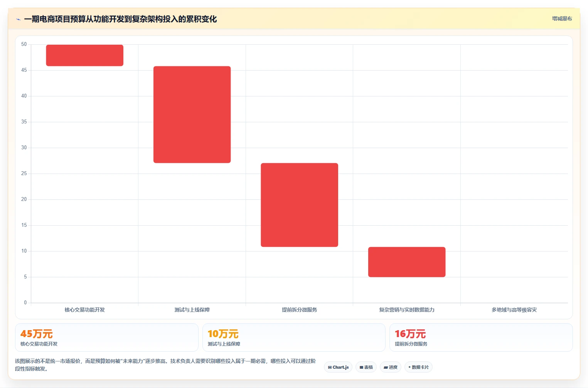This screenshot has height=388, width=588.
Task: Click the Chart.js tag
Action: click(x=338, y=367)
